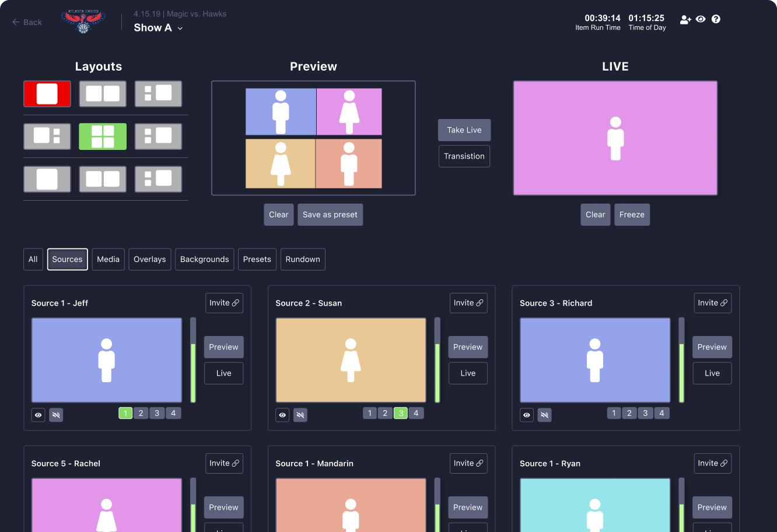
Task: Show the Presets tab
Action: coord(257,260)
